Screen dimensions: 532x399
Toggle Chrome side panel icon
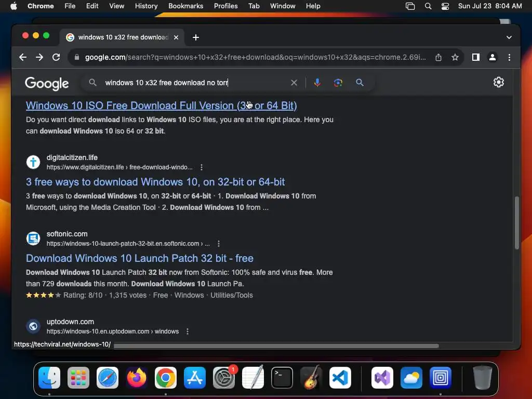[476, 57]
